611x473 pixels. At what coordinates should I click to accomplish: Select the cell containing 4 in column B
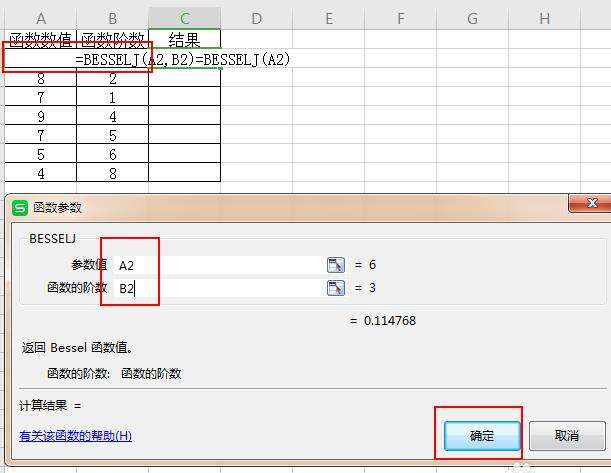click(113, 116)
